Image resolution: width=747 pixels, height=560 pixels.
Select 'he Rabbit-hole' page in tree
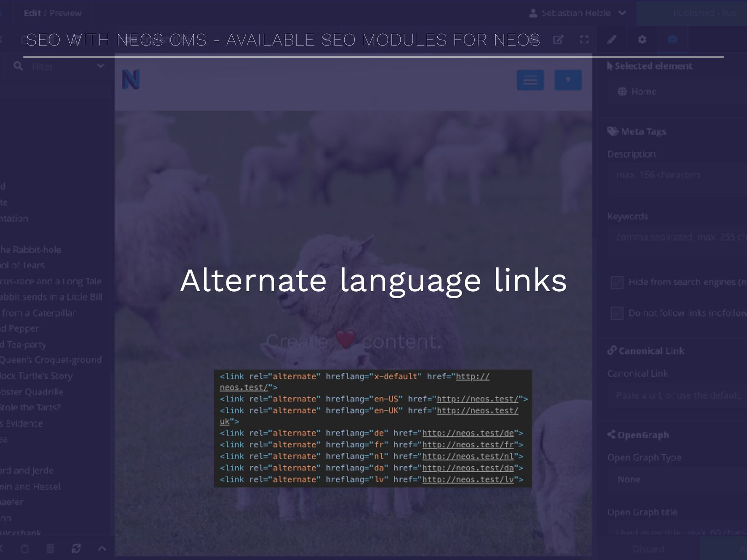31,250
